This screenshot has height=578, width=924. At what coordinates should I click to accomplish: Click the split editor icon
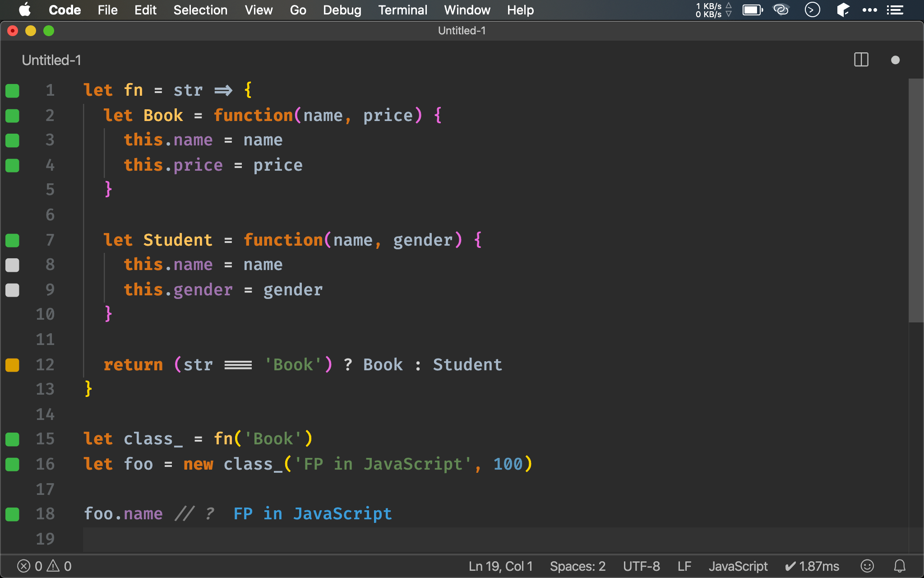tap(861, 60)
